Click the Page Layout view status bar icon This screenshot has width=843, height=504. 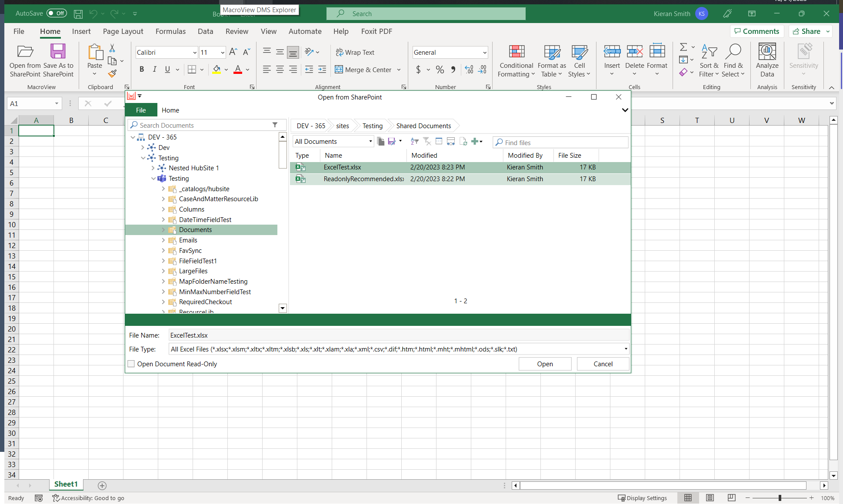[710, 498]
